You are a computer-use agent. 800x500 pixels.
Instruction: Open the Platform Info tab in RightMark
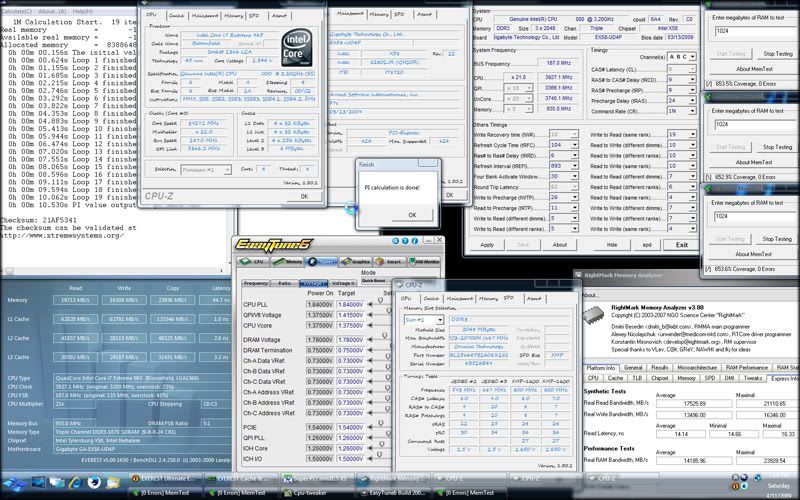pyautogui.click(x=601, y=367)
